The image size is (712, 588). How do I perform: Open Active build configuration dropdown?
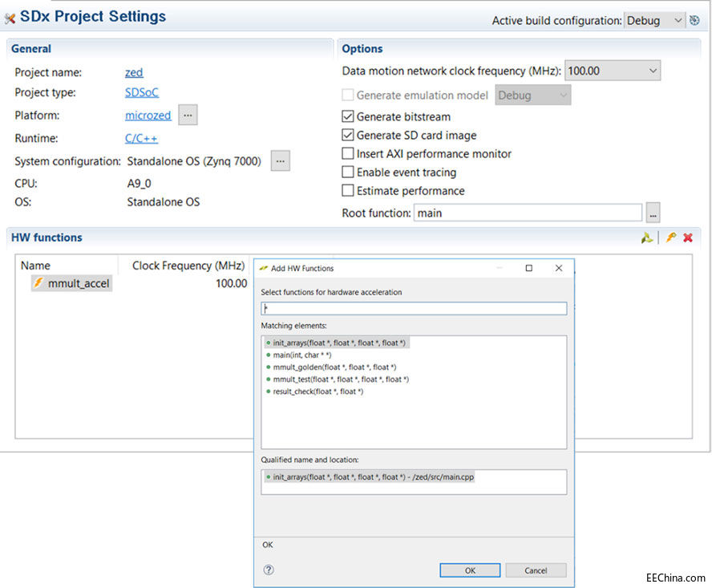(x=654, y=21)
